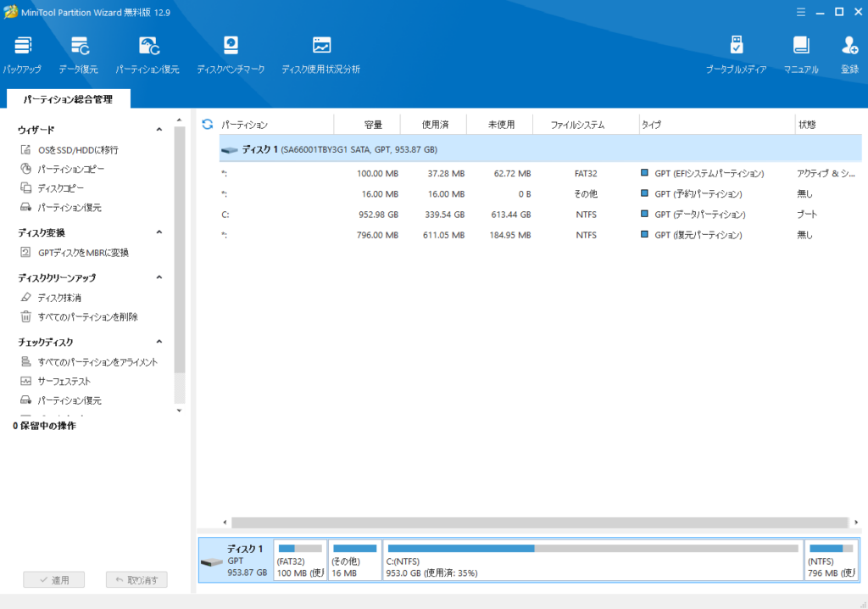868x609 pixels.
Task: Sort by the 容量 column header
Action: click(368, 125)
